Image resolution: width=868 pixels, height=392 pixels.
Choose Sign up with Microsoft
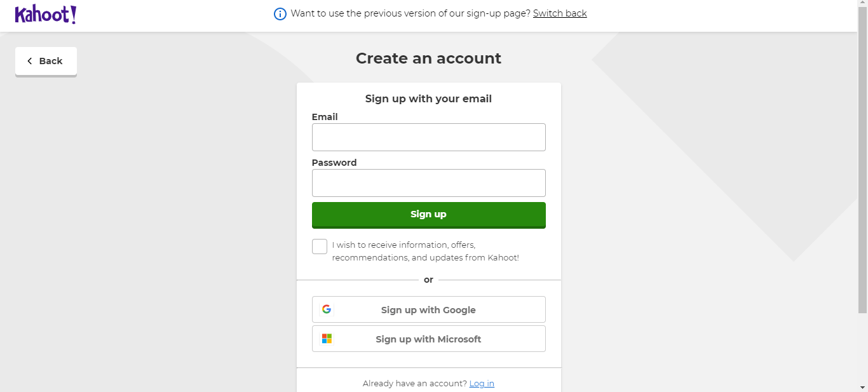click(428, 339)
